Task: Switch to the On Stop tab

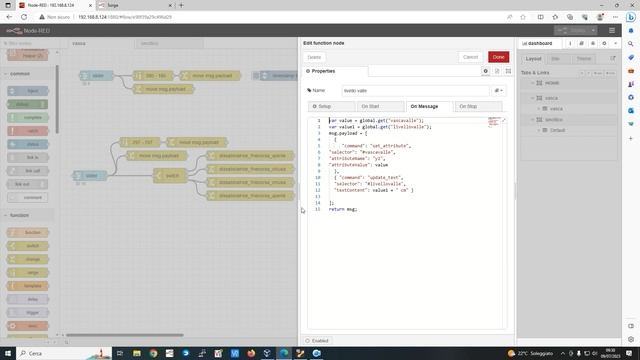Action: tap(478, 106)
